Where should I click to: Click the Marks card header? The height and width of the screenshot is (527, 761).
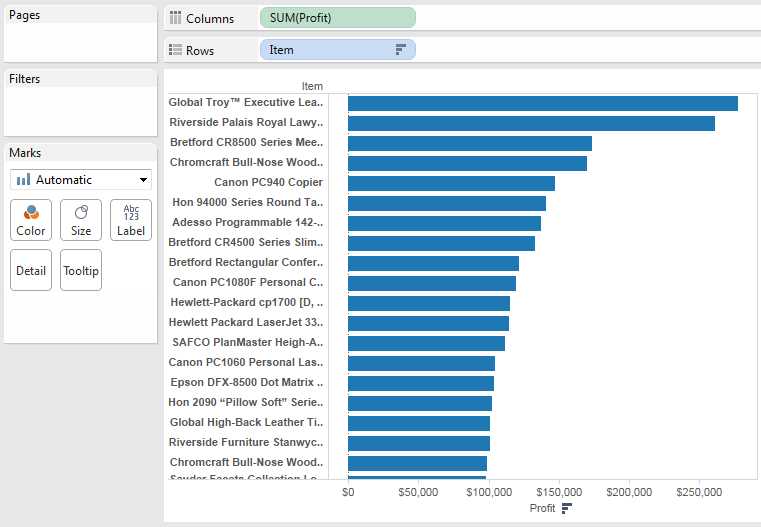[25, 153]
